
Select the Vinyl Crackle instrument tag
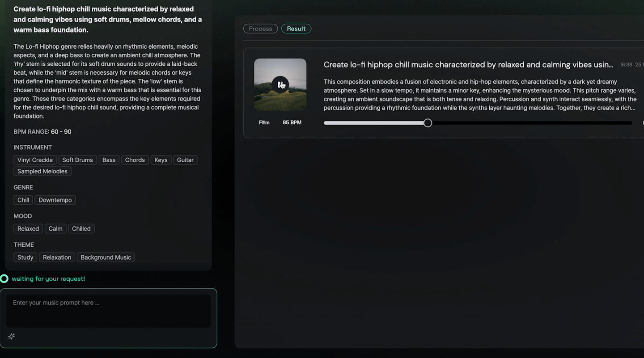tap(35, 160)
